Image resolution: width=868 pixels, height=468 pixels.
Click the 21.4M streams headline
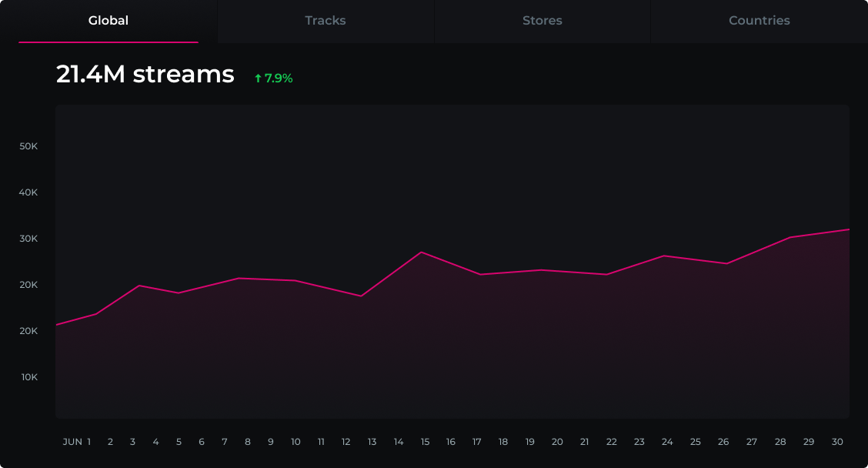click(145, 74)
